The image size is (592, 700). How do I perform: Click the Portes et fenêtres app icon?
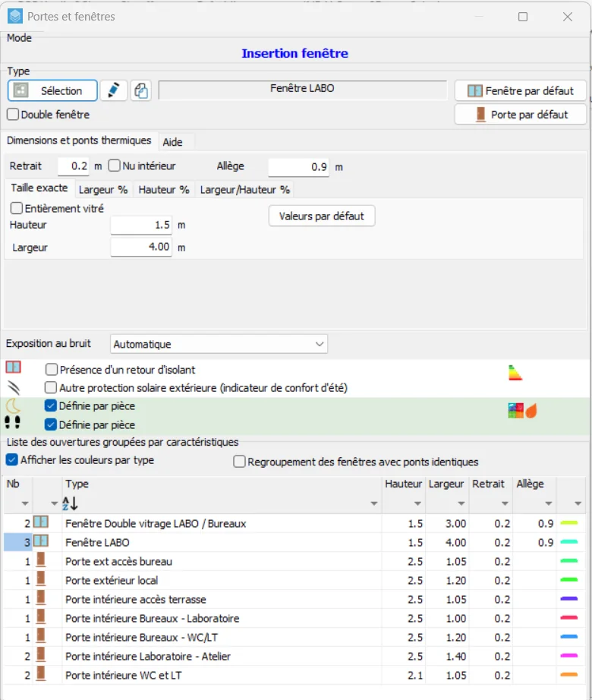(x=15, y=17)
